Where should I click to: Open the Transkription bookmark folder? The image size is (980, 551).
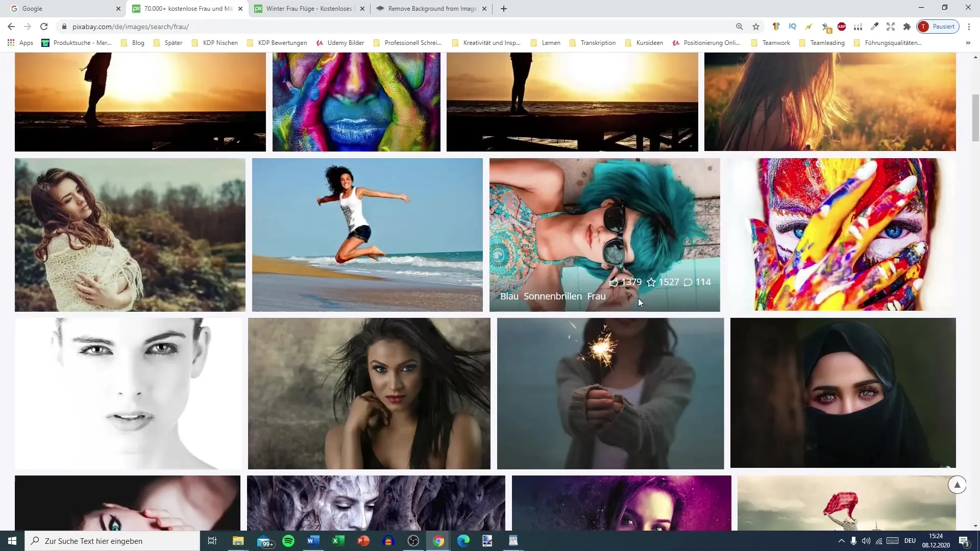[593, 43]
